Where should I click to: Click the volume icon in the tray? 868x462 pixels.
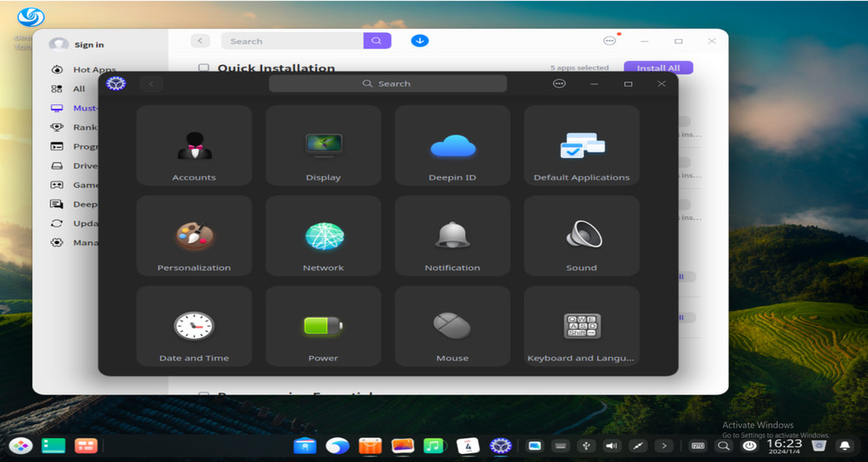(612, 446)
